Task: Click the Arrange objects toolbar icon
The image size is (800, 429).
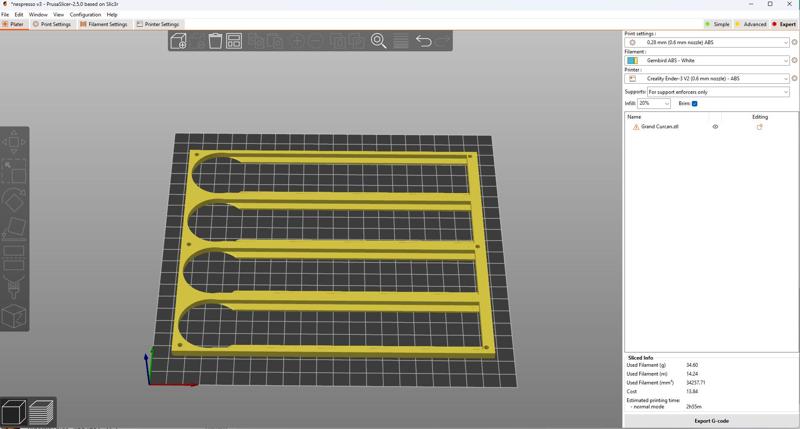Action: click(234, 41)
